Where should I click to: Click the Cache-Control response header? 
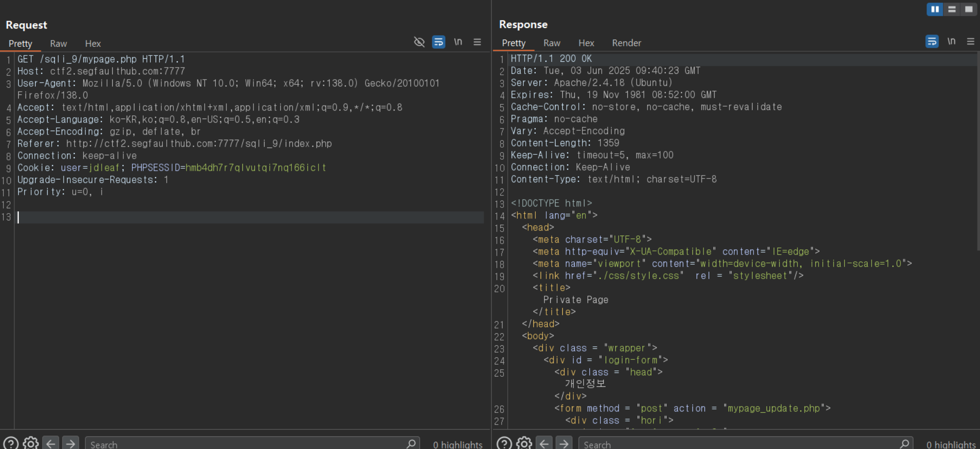coord(646,107)
